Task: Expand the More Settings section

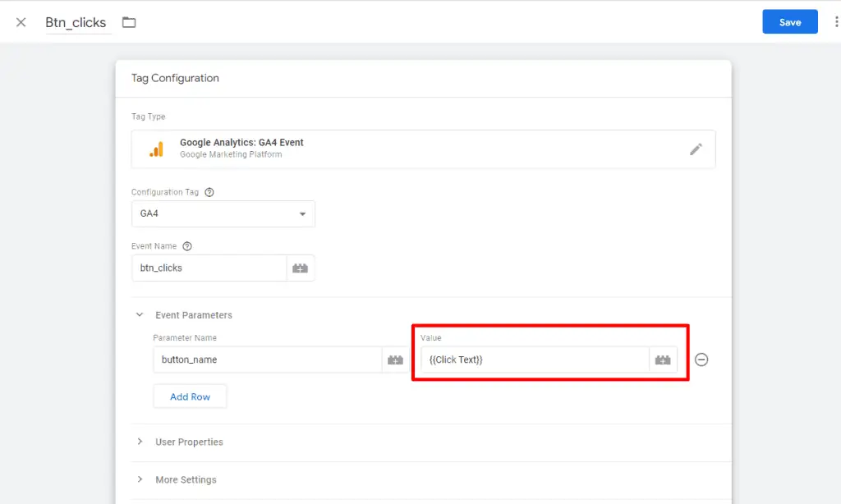Action: (185, 479)
